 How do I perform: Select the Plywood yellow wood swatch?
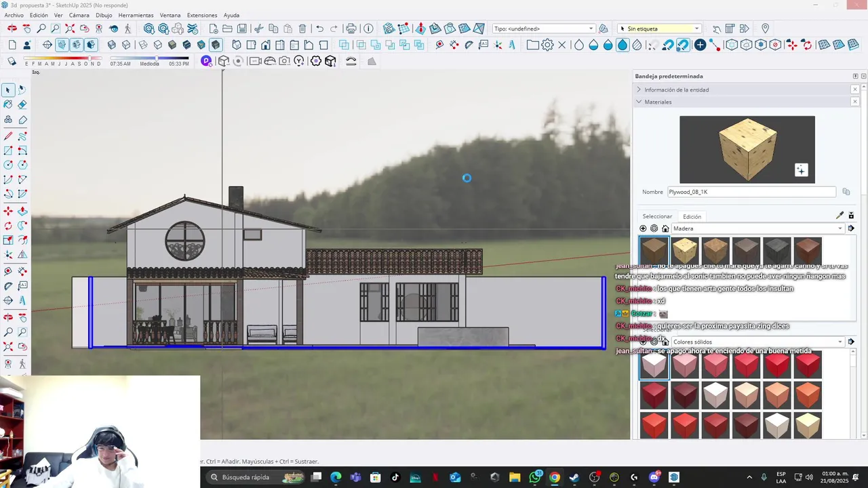click(x=684, y=251)
